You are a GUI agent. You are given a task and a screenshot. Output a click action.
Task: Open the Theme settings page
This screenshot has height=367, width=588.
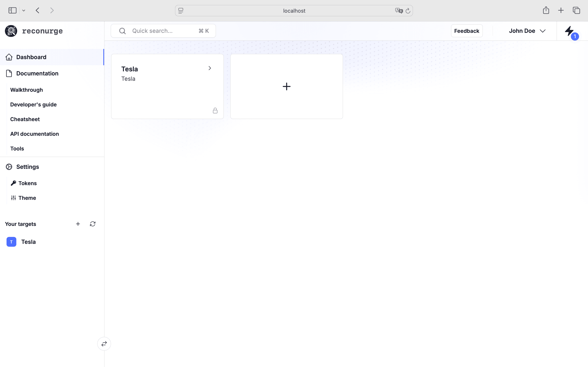[27, 198]
